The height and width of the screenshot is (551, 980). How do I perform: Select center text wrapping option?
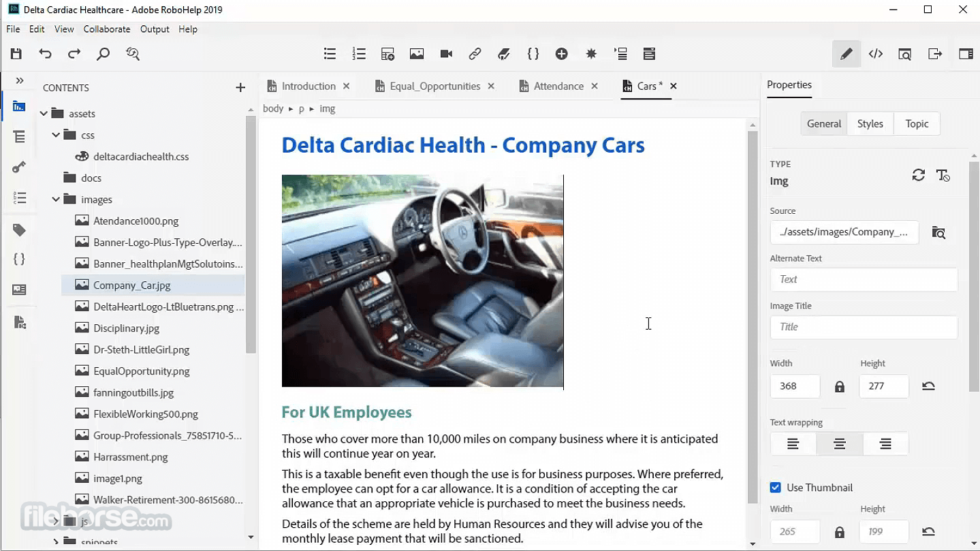(839, 444)
